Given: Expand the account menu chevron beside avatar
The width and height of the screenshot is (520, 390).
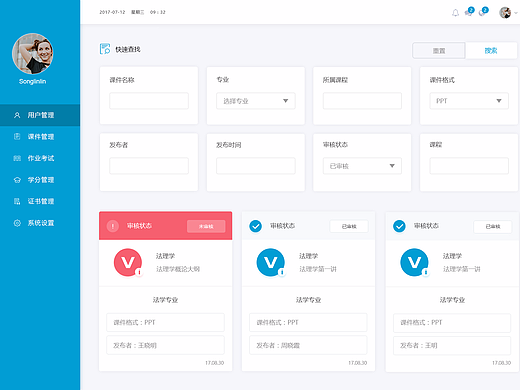Looking at the screenshot, I should 516,13.
